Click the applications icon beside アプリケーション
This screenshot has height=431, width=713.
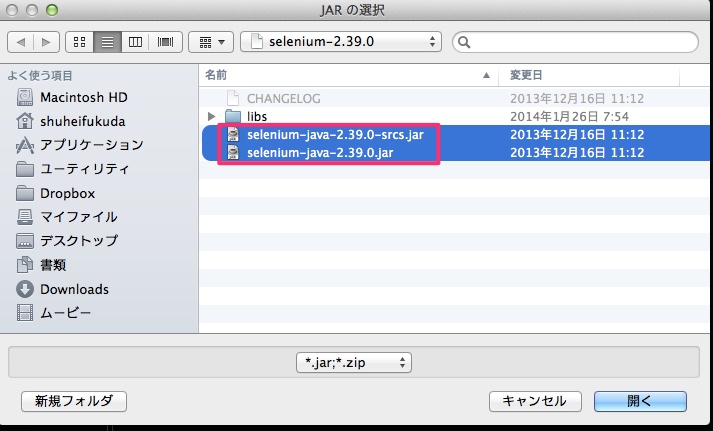25,145
